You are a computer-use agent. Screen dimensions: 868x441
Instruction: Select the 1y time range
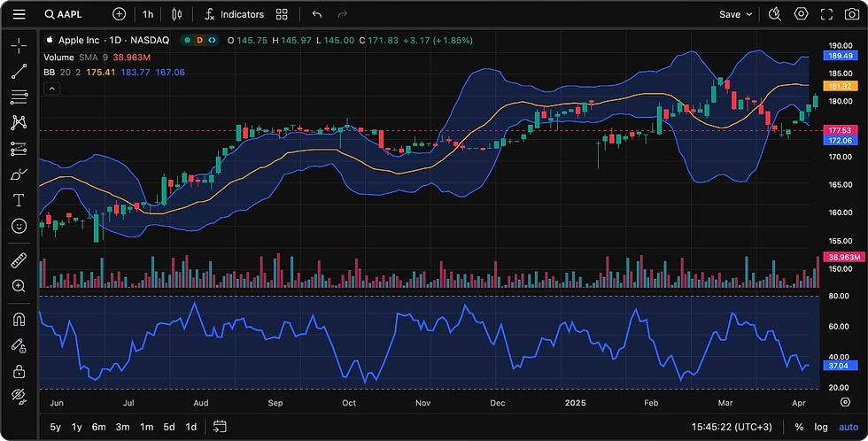pyautogui.click(x=77, y=427)
